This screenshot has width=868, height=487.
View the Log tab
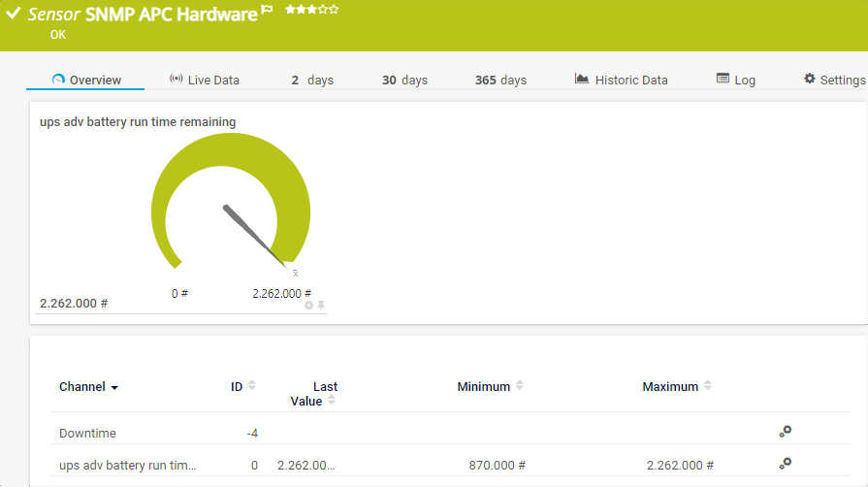[735, 80]
